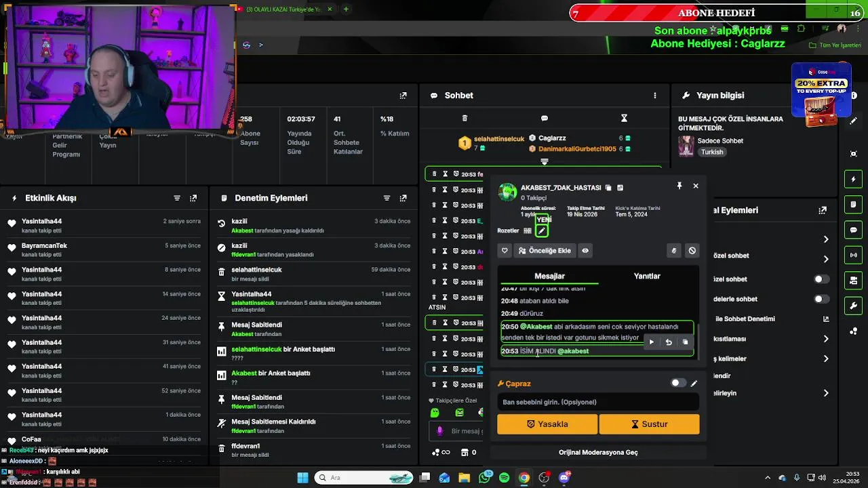Click the Sustur button
Screen dimensions: 868x488
649,424
